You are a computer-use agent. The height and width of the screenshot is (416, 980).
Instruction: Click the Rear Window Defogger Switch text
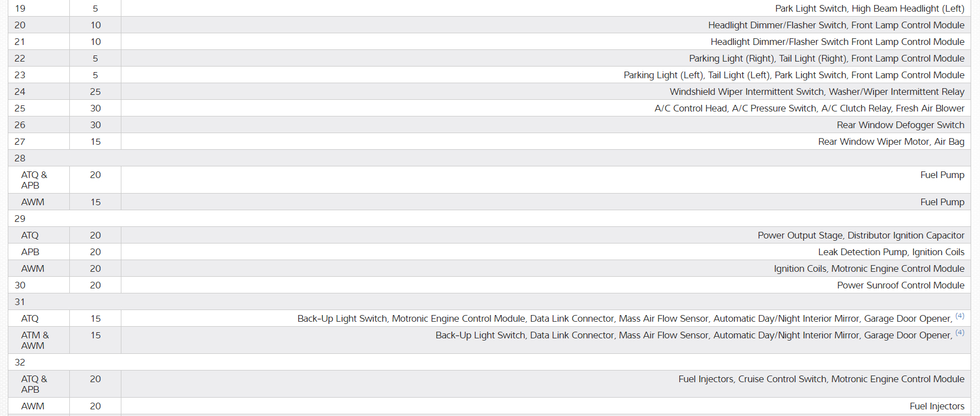point(900,125)
